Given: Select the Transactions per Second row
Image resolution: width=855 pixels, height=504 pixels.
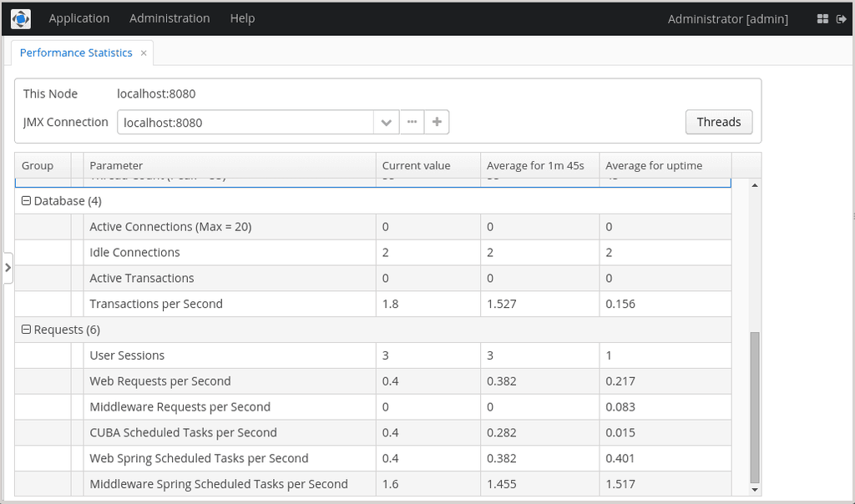Looking at the screenshot, I should 373,304.
